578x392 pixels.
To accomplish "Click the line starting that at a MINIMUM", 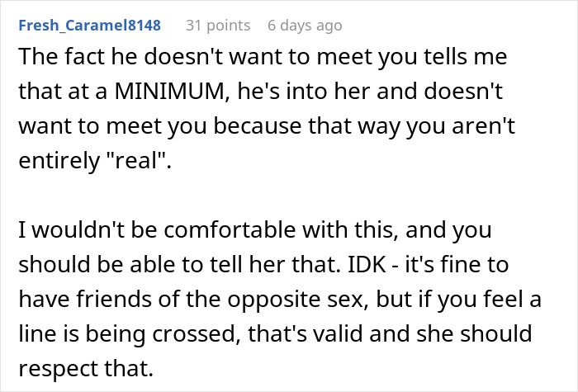I will [261, 92].
